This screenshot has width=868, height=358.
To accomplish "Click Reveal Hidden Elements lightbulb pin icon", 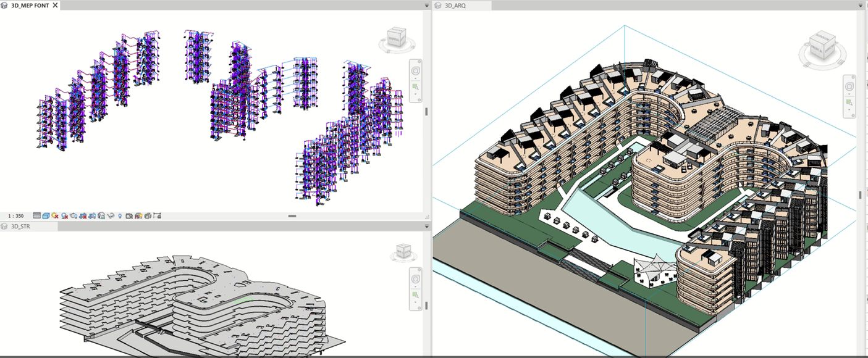I will [x=120, y=216].
